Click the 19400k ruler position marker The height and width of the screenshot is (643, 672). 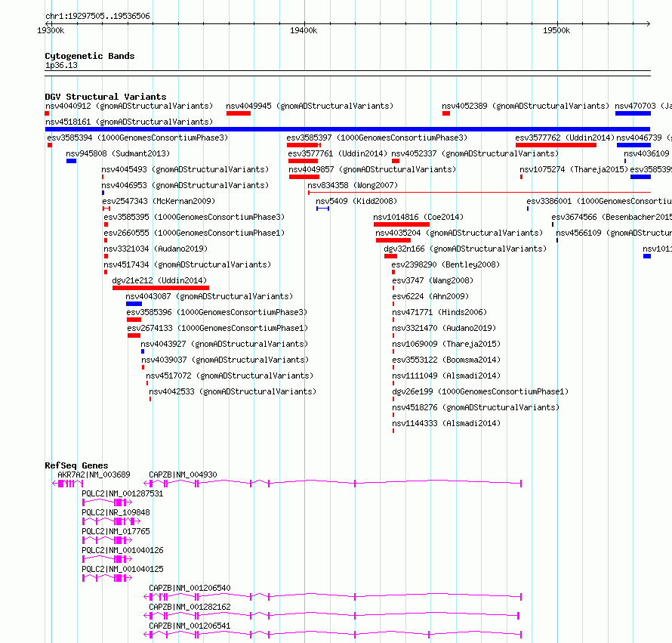click(304, 30)
